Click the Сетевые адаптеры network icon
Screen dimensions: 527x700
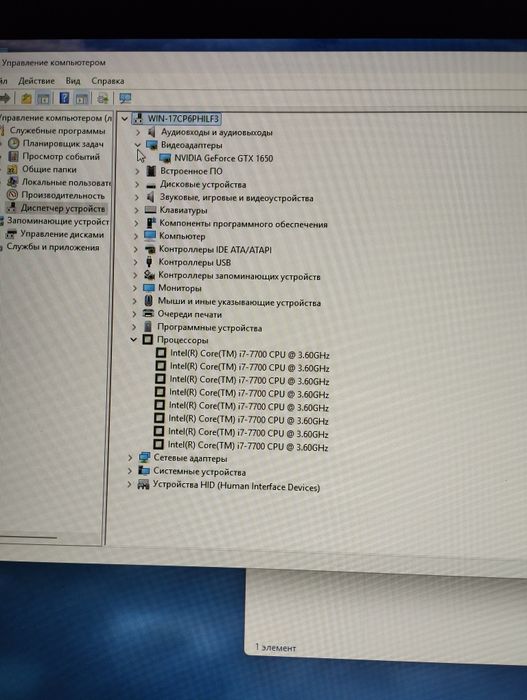click(x=144, y=457)
